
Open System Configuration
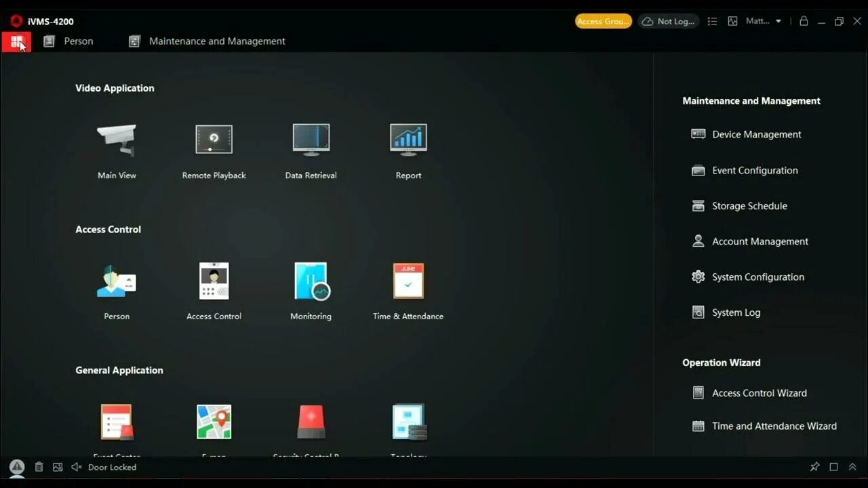click(748, 277)
